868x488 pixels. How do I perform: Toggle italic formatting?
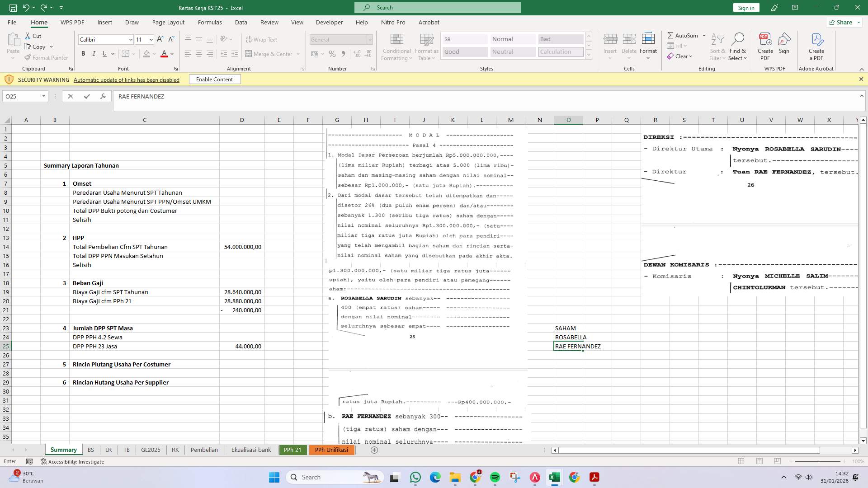tap(94, 53)
